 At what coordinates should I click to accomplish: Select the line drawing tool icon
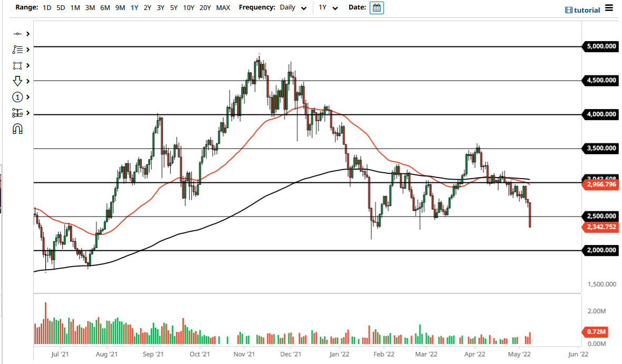click(x=17, y=34)
